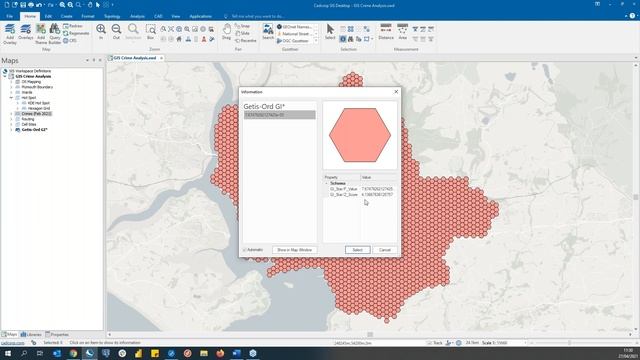This screenshot has width=640, height=360.
Task: Click the Tell me what you want search field
Action: (258, 16)
